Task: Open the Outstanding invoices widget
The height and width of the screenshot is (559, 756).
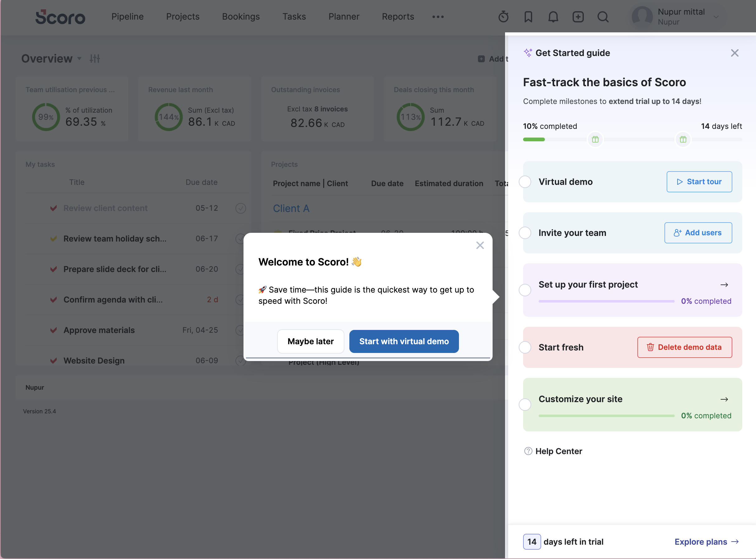Action: click(317, 109)
